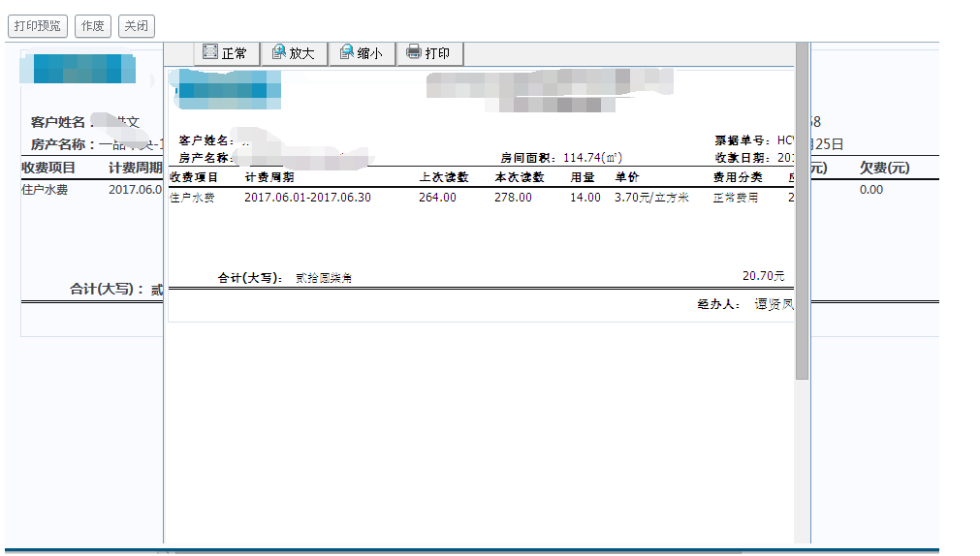Click the previous reading value 264.00
Viewport: 980px width, 556px height.
(x=437, y=198)
